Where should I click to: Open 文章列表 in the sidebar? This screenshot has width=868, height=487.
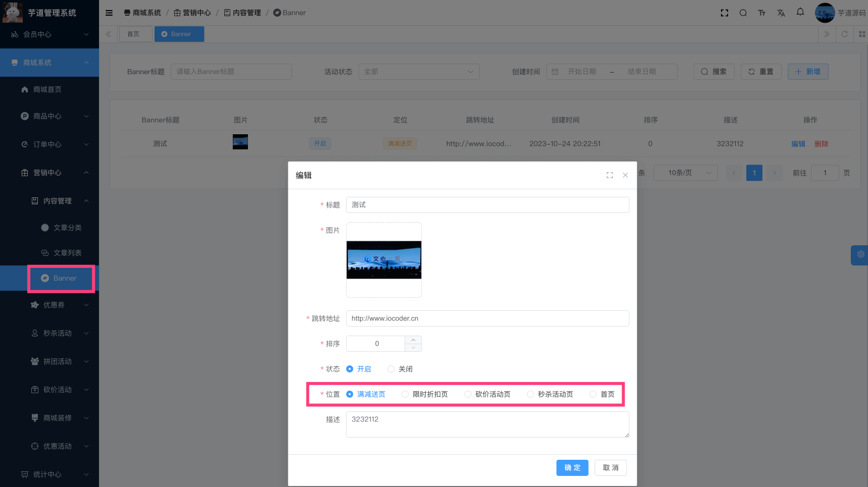(67, 253)
